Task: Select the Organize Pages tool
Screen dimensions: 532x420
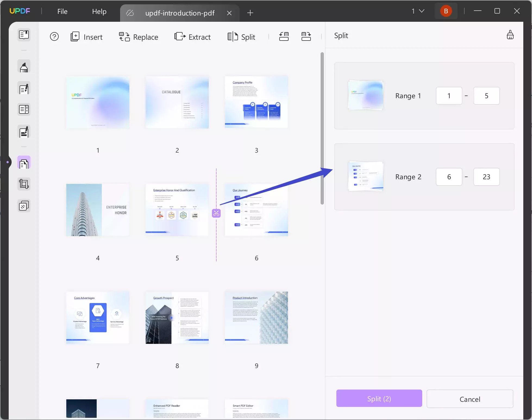Action: tap(24, 163)
